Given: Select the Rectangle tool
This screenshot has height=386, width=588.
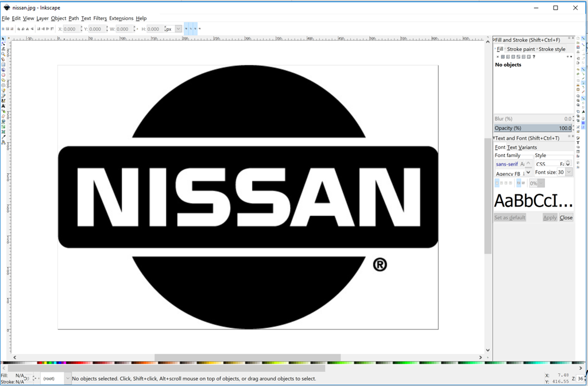Looking at the screenshot, I should tap(3, 65).
